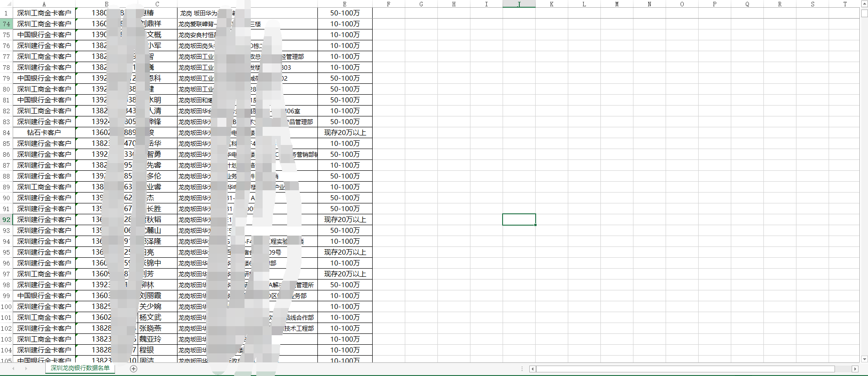Screen dimensions: 868x376
Task: Select row 84 header
Action: pos(6,133)
